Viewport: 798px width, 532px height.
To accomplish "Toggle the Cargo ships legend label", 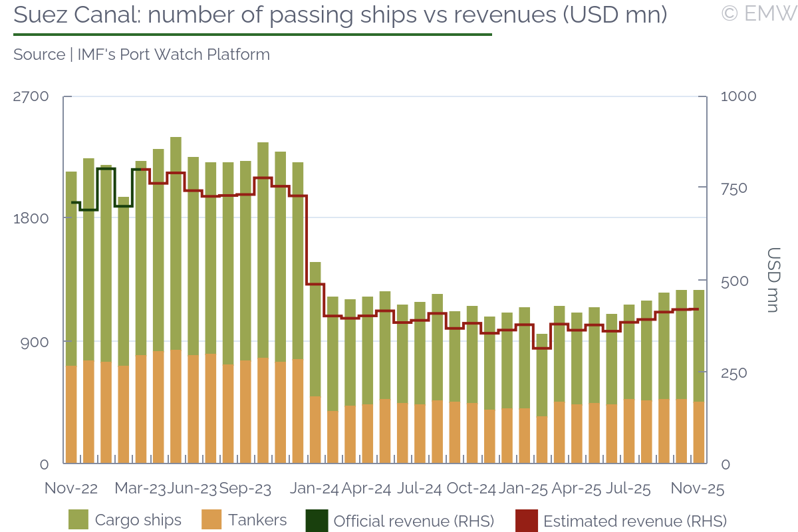I will 138,520.
